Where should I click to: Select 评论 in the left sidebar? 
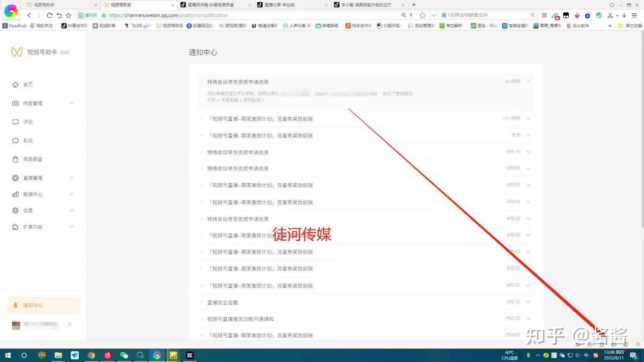pos(28,122)
